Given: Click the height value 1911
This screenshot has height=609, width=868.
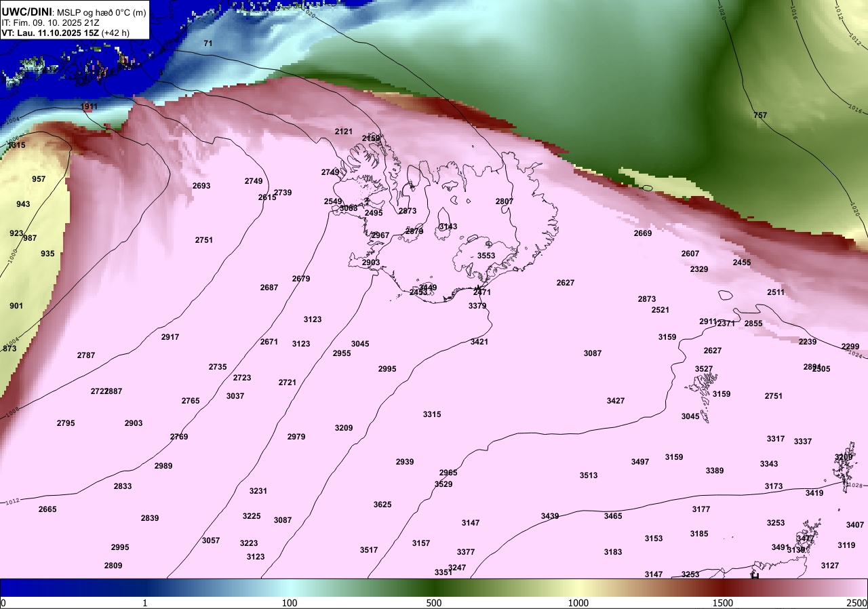Looking at the screenshot, I should pyautogui.click(x=89, y=107).
